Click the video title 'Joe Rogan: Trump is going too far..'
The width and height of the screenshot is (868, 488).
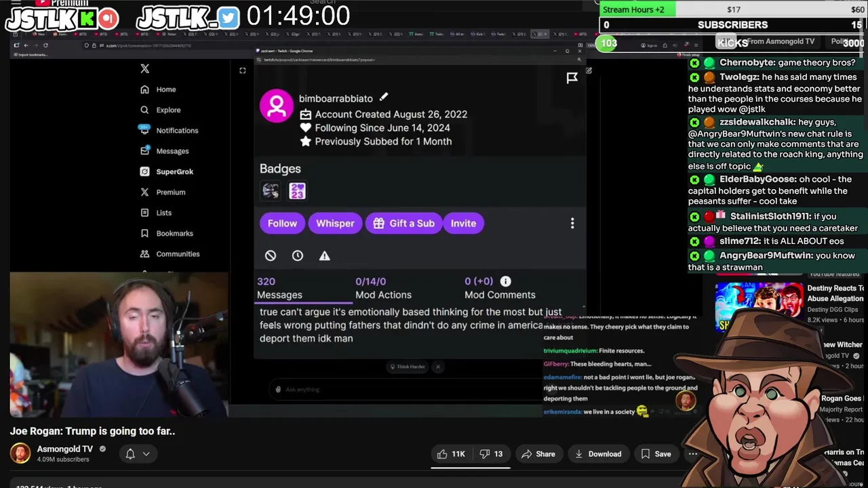pos(92,431)
